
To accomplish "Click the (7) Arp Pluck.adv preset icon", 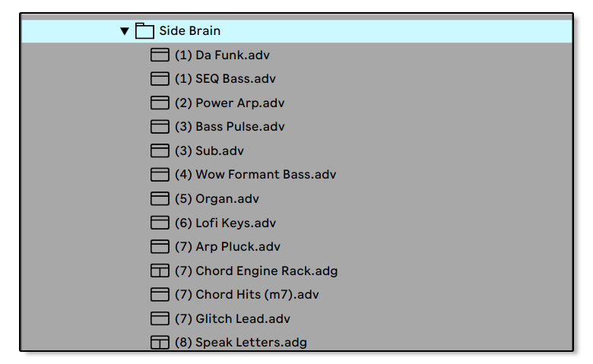I will tap(159, 247).
